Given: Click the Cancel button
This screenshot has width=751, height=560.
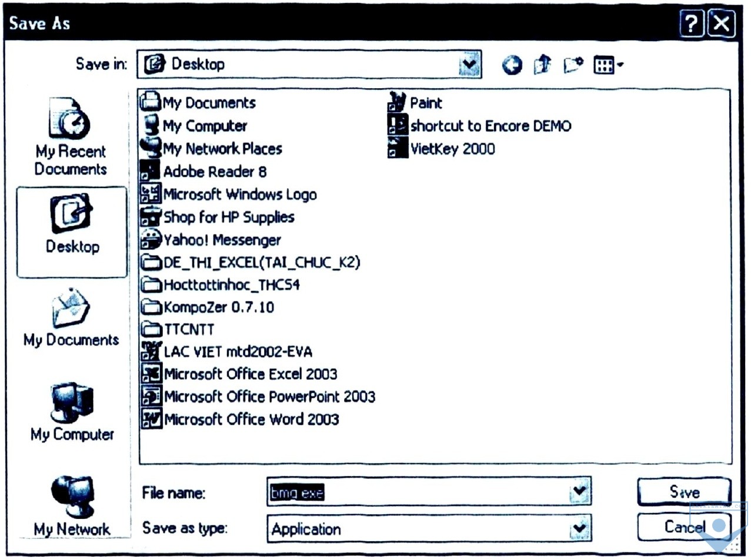Looking at the screenshot, I should (684, 527).
